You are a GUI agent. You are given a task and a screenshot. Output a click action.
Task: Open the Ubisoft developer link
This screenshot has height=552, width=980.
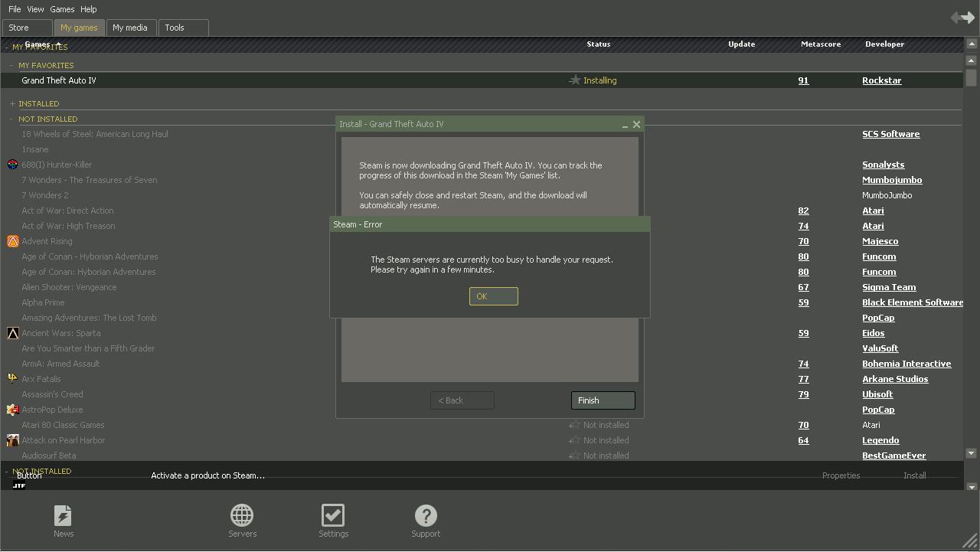877,394
